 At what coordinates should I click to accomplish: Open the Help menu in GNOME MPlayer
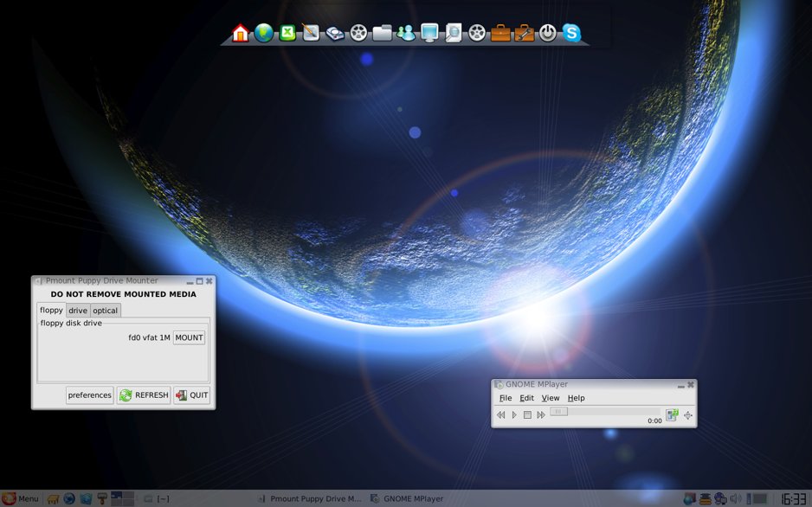(576, 398)
